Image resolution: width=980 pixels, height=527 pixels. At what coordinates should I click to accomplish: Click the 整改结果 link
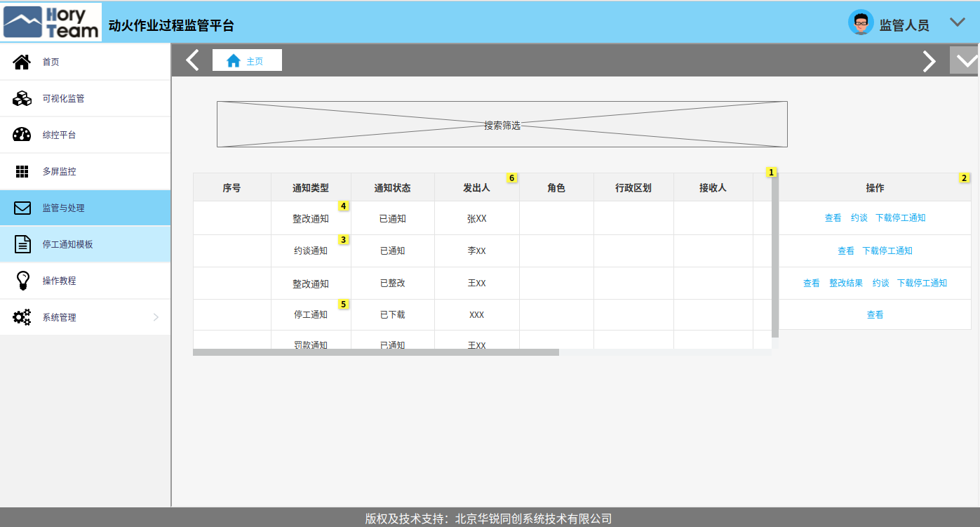click(x=846, y=283)
